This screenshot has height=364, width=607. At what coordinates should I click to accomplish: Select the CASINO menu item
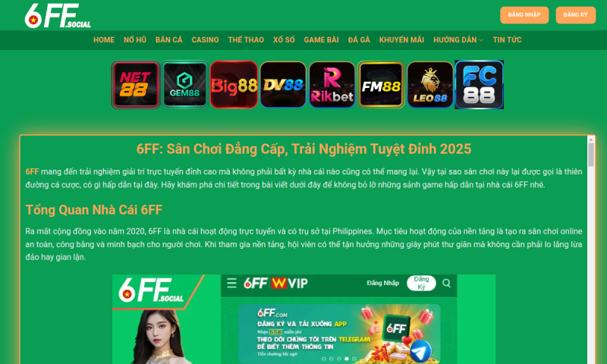coord(205,40)
